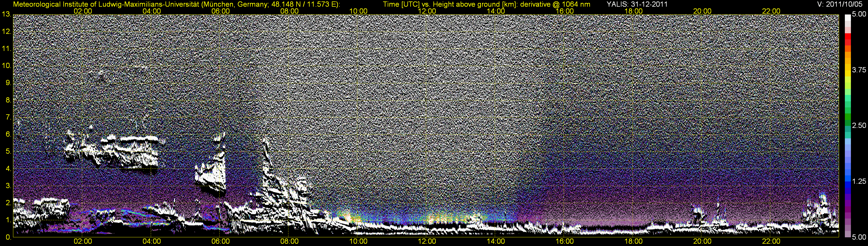Click the 04:00 label on the bottom time axis
868x246 pixels.
click(x=152, y=241)
